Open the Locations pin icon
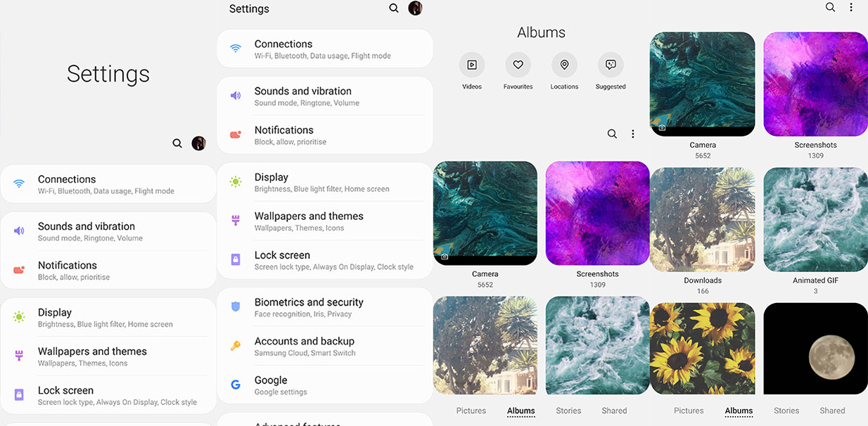The image size is (868, 426). click(x=564, y=65)
